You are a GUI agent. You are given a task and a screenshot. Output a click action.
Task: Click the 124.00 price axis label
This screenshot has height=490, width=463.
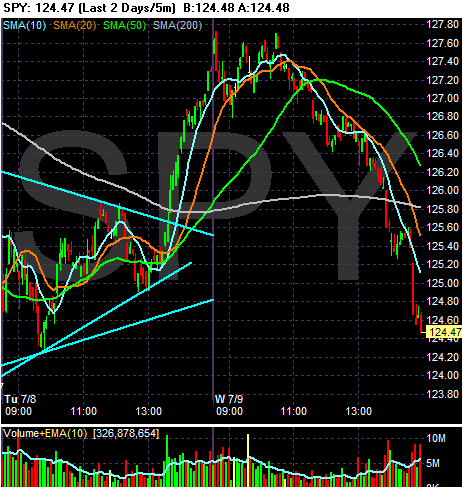442,375
